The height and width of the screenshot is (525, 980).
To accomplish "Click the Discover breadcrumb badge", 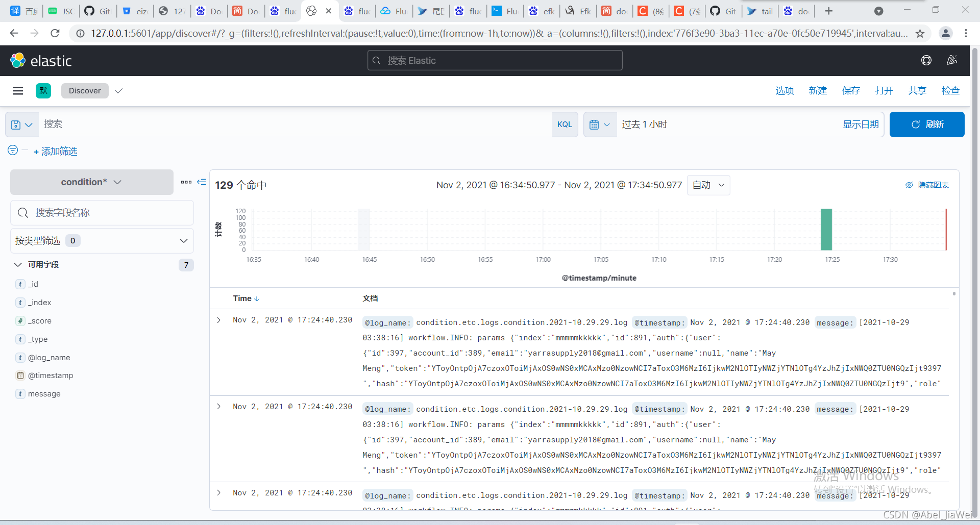I will pos(85,91).
